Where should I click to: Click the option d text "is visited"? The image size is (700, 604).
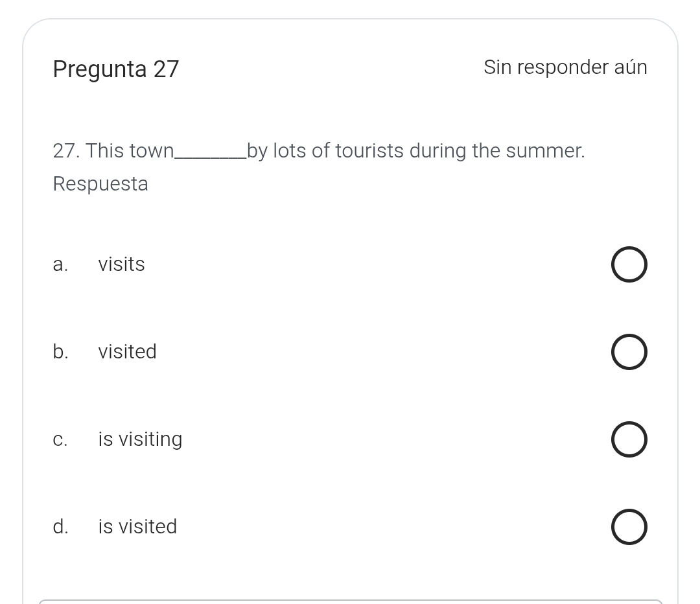coord(137,527)
